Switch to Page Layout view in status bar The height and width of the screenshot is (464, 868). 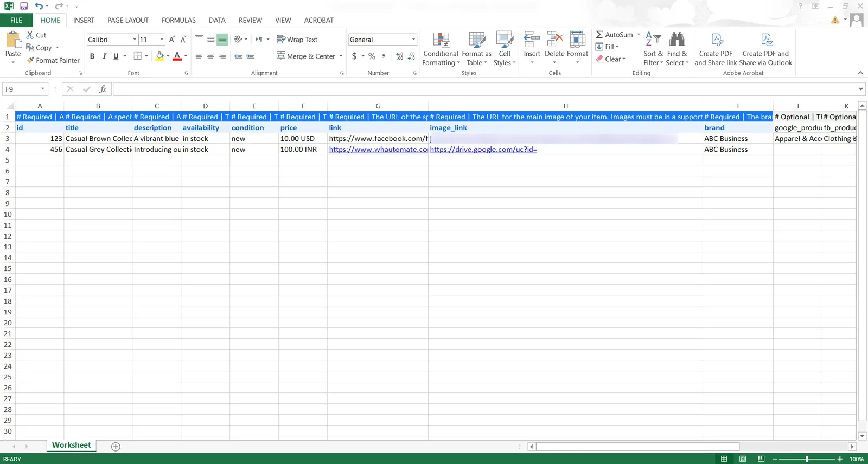[743, 459]
